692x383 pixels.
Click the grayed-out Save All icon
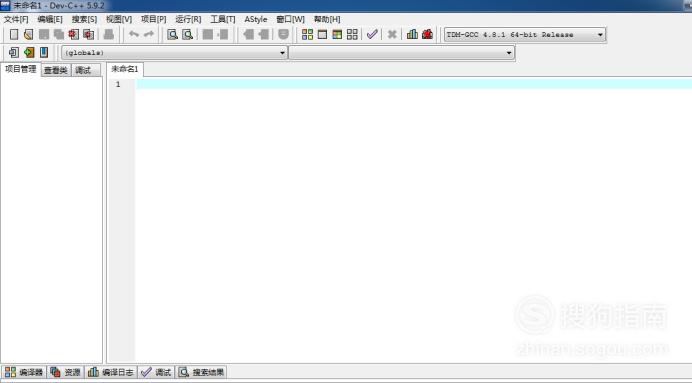tap(59, 34)
